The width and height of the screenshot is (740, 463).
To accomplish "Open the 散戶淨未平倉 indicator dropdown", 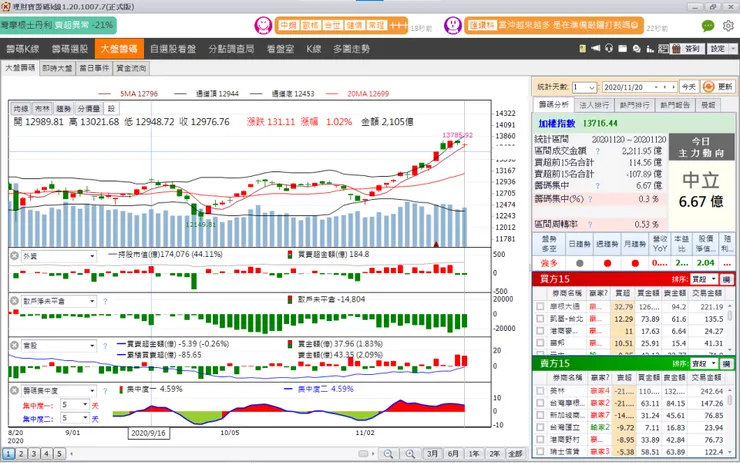I will tap(92, 301).
